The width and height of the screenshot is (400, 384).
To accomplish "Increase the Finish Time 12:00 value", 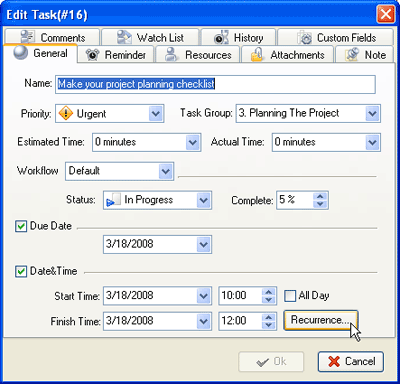I will coord(269,317).
